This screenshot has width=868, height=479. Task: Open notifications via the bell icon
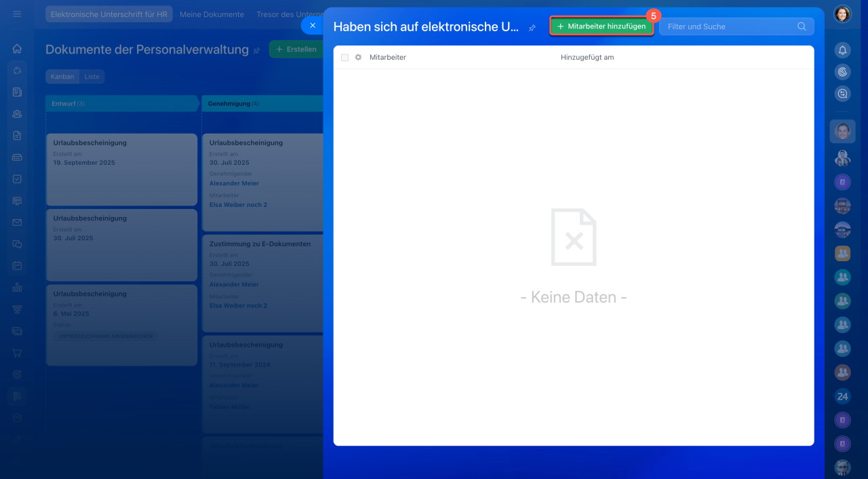pos(842,50)
